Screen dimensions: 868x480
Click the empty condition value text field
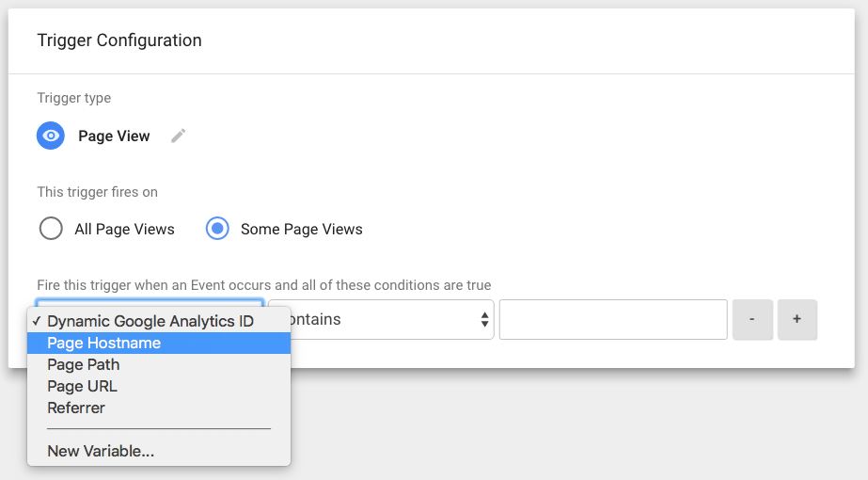[x=613, y=319]
